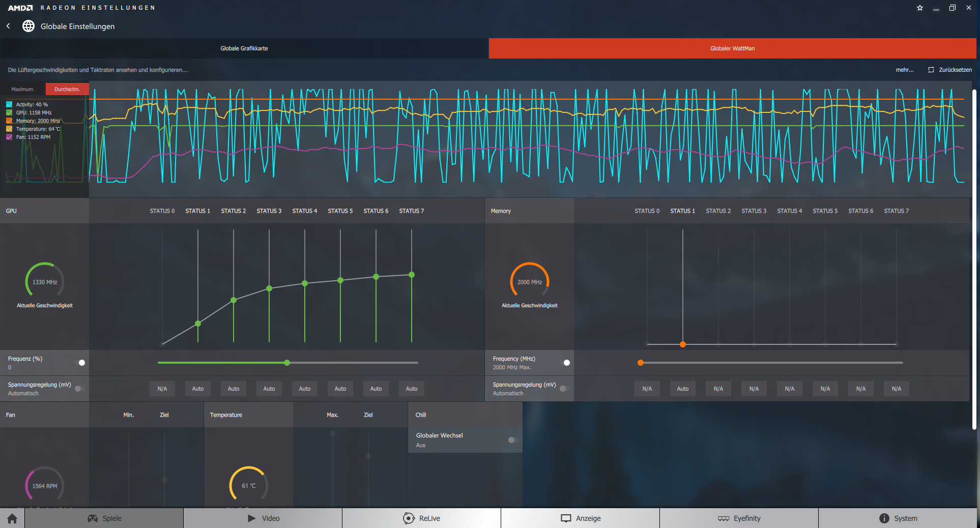Toggle the GPU Spannungsregelung switch
This screenshot has width=980, height=528.
click(80, 389)
